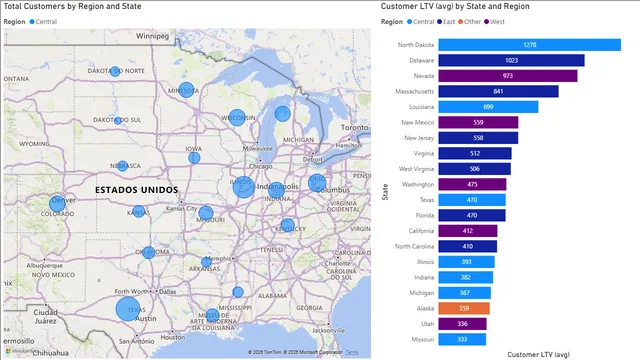Select the Delaware bar showing 1023
The width and height of the screenshot is (640, 360).
[x=511, y=60]
